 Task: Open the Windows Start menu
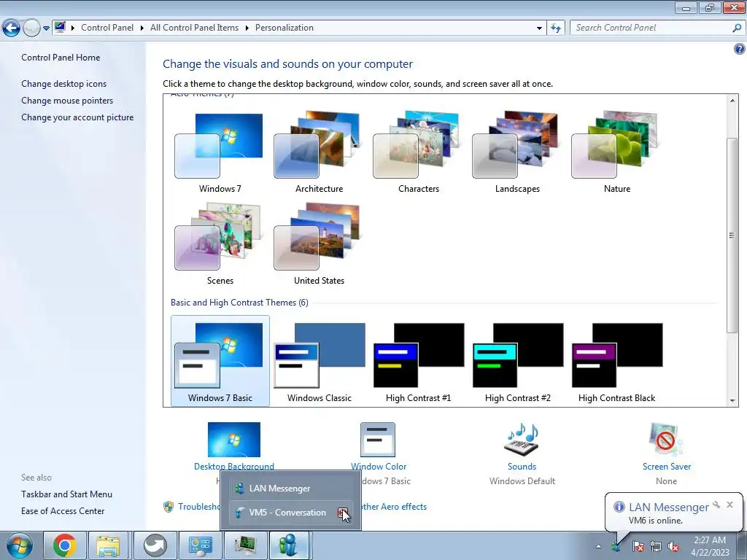coord(20,545)
